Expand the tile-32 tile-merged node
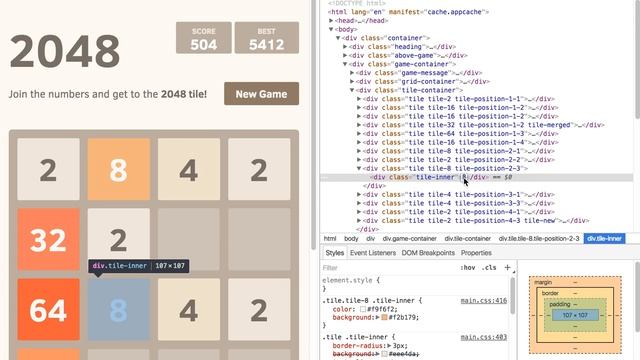 359,125
